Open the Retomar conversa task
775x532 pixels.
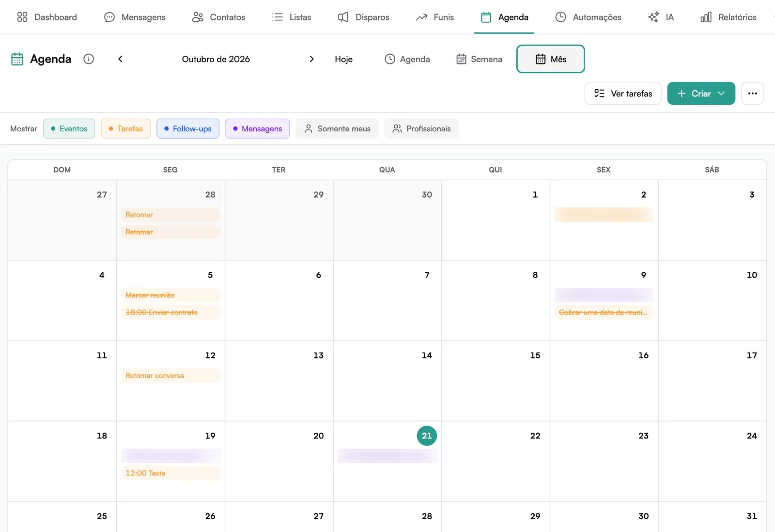click(x=170, y=376)
